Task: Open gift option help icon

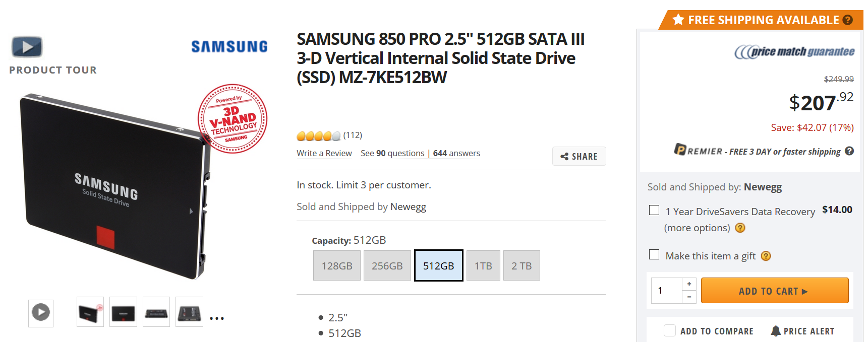Action: [766, 256]
